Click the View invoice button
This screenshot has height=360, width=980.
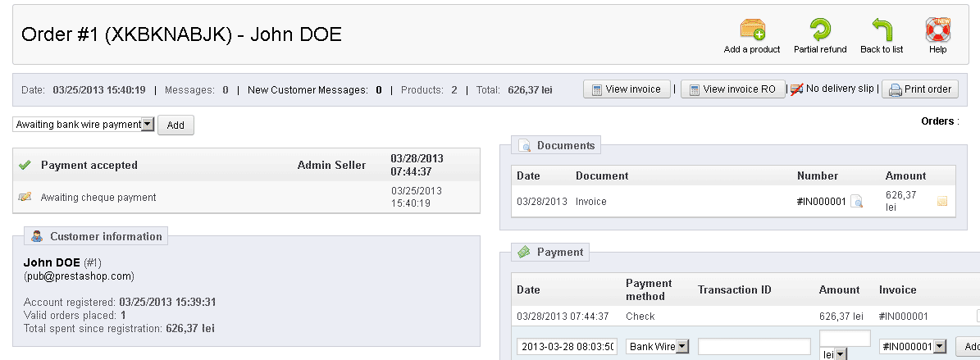point(627,89)
